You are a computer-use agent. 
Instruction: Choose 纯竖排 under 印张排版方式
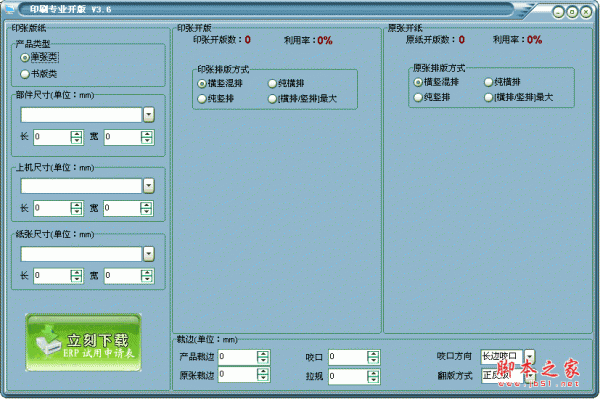point(216,99)
